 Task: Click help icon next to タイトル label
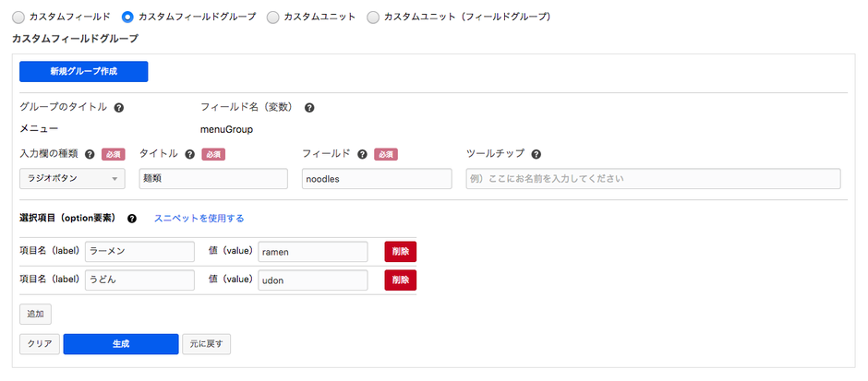tap(190, 154)
